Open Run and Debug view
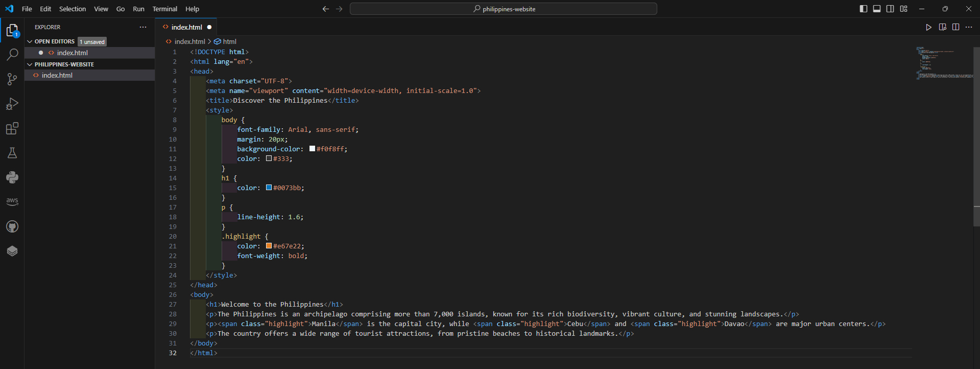 12,104
